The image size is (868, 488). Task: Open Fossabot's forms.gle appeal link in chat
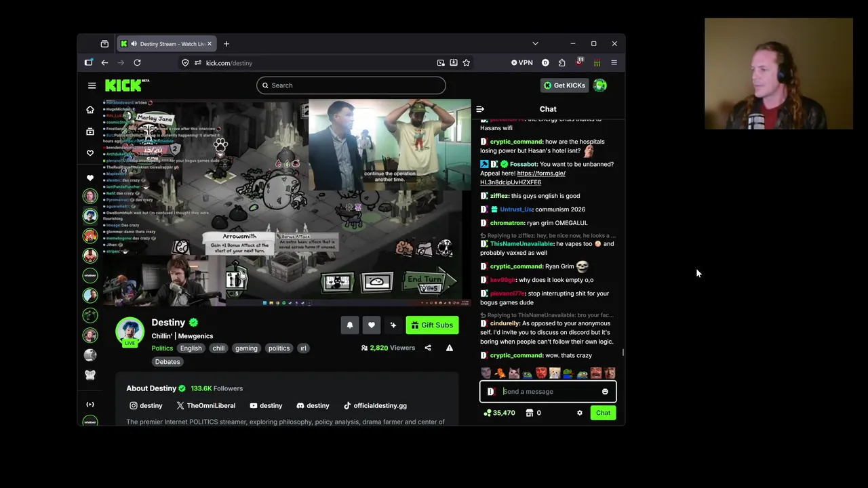(x=523, y=178)
